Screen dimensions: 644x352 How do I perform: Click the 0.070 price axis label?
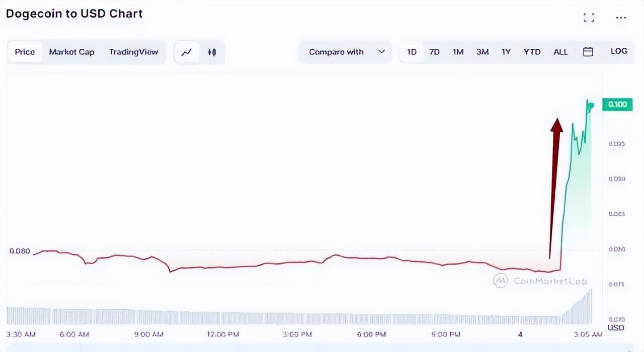617,319
